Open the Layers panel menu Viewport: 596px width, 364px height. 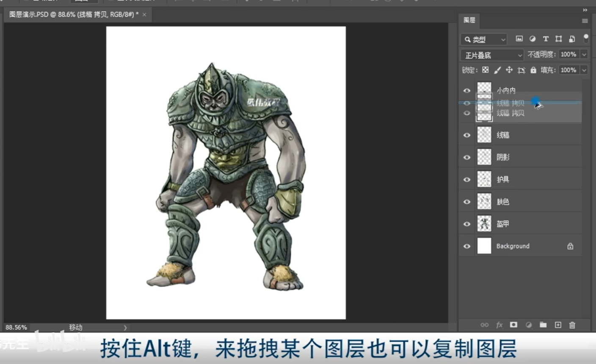coord(585,21)
